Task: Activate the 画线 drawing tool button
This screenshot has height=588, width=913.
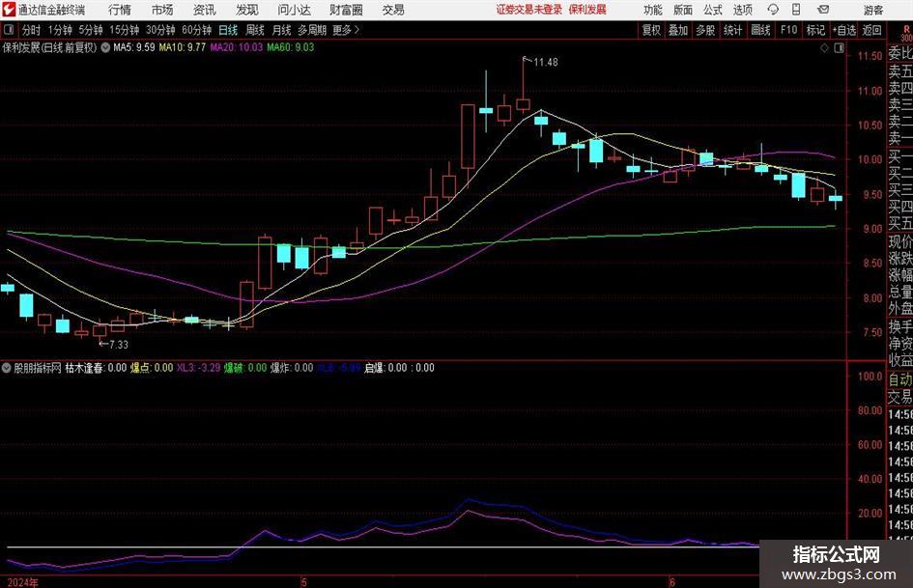Action: tap(760, 30)
